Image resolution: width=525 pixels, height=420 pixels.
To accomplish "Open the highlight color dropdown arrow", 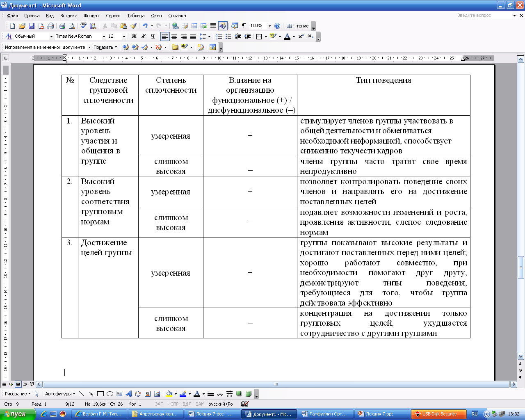I will click(x=280, y=37).
